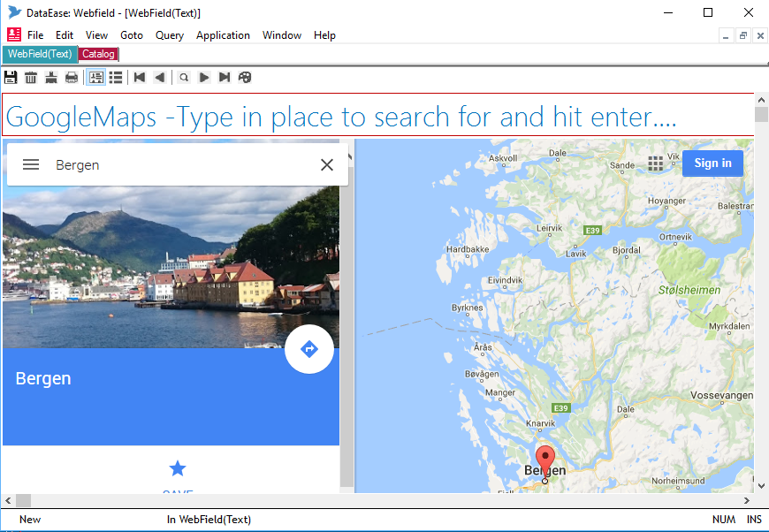The height and width of the screenshot is (532, 769).
Task: Click the Hardbakke label on the map
Action: (x=468, y=249)
